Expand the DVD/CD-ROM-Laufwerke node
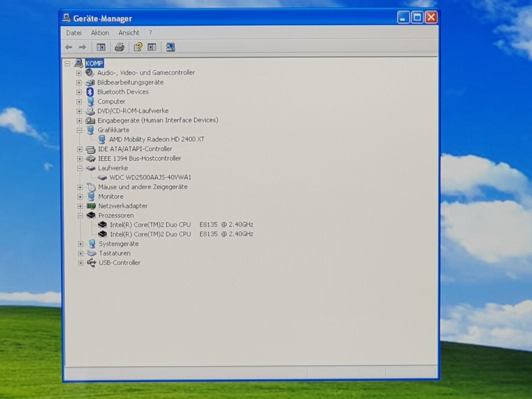Screen dimensions: 532x399 [79, 111]
